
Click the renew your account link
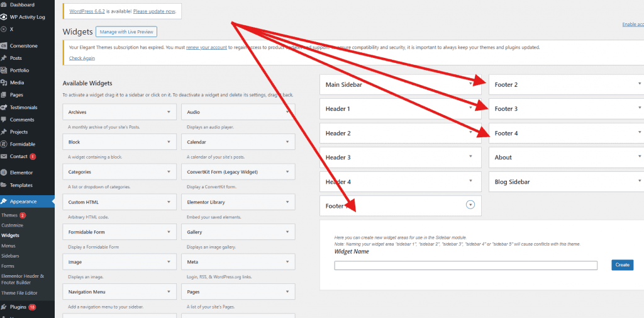(x=206, y=47)
